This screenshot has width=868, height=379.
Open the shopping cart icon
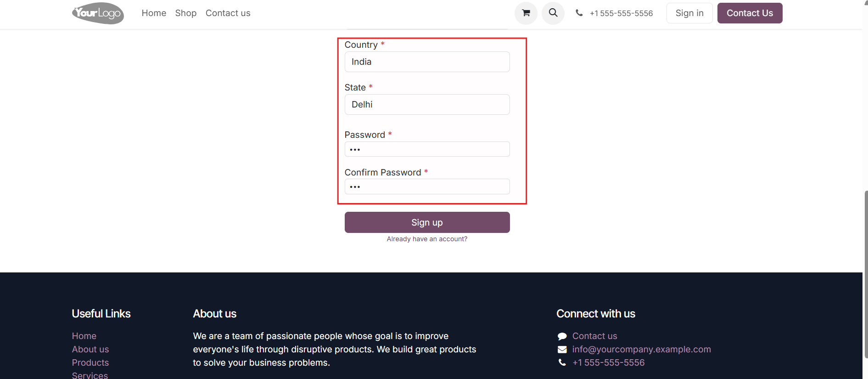coord(526,13)
